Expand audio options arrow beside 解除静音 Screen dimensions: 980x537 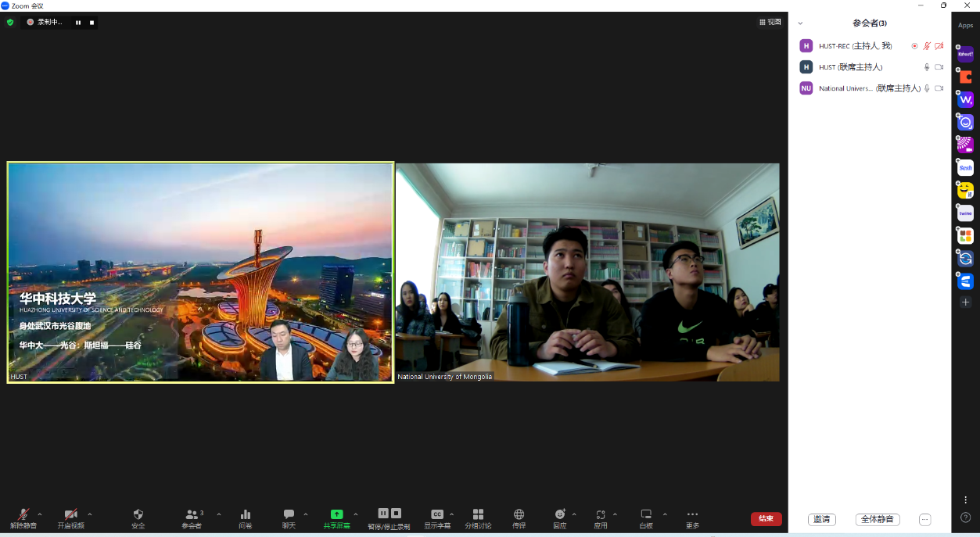(x=40, y=514)
